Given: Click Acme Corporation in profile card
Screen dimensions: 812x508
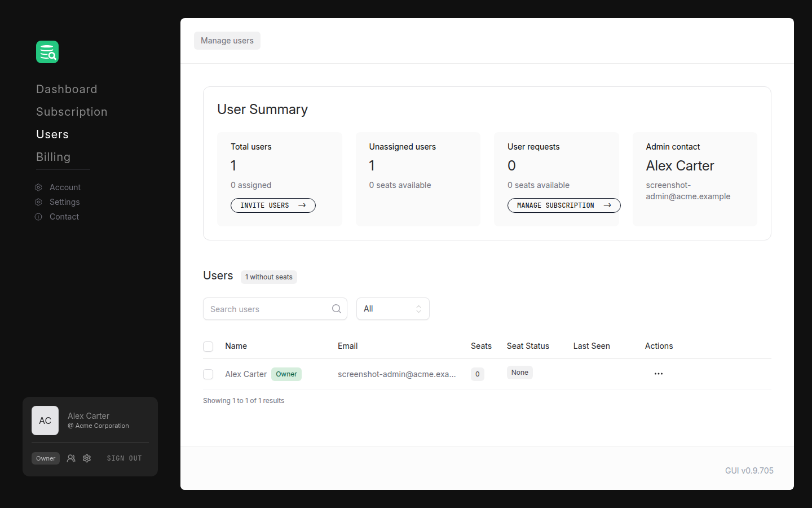Looking at the screenshot, I should [x=98, y=426].
